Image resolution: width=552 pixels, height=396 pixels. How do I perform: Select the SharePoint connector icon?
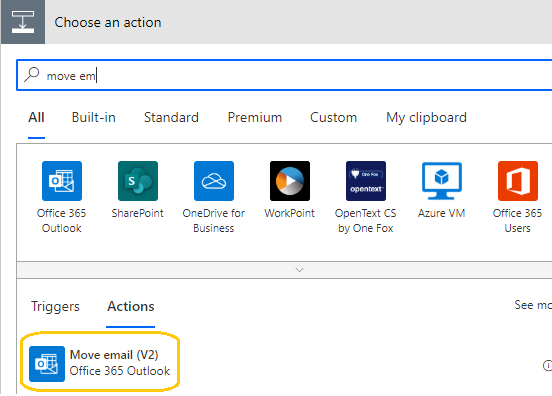point(138,181)
